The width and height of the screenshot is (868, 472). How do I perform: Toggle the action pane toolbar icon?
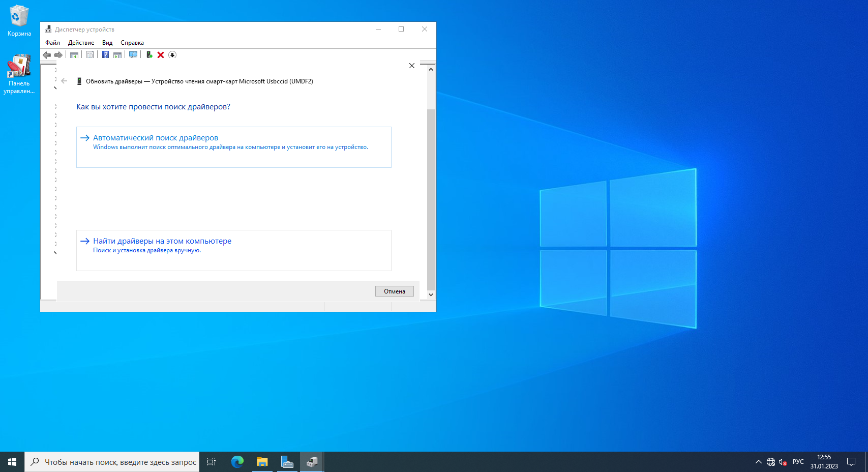coord(117,55)
